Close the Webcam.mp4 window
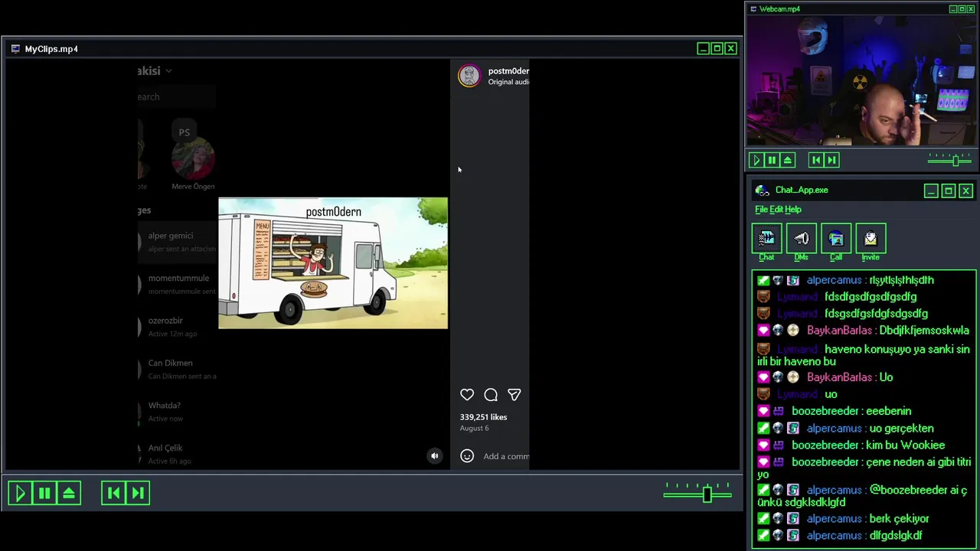980x551 pixels. tap(972, 9)
